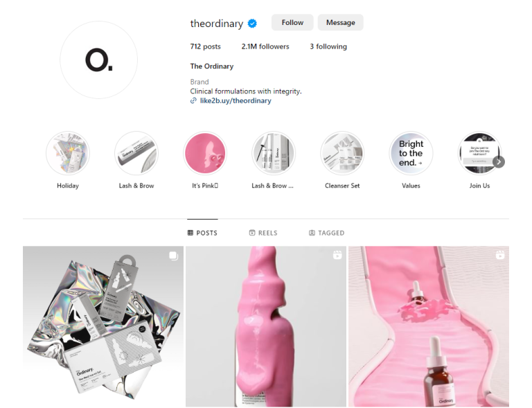View the 3 following list
The width and height of the screenshot is (532, 408).
pos(328,46)
